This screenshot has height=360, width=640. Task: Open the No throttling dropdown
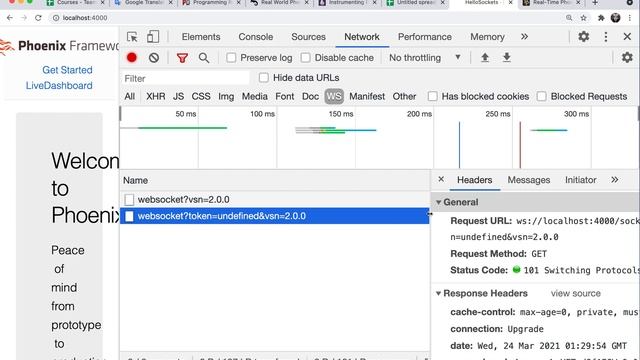(424, 58)
